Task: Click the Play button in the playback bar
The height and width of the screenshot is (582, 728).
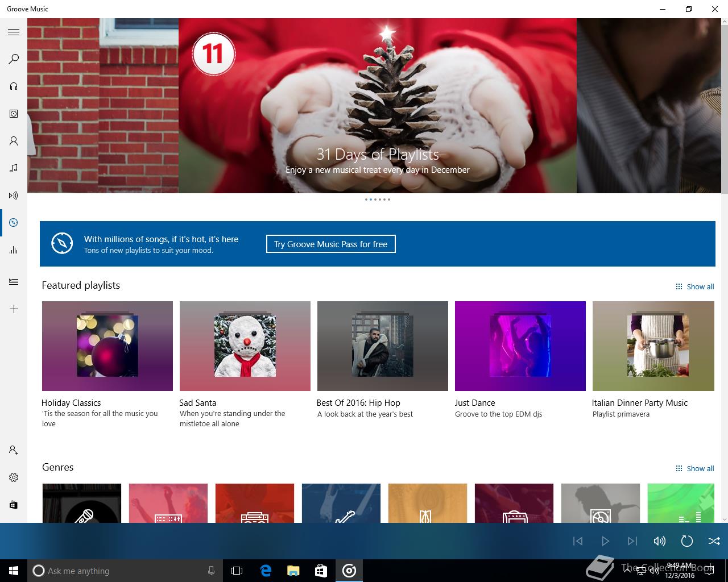Action: [x=605, y=541]
